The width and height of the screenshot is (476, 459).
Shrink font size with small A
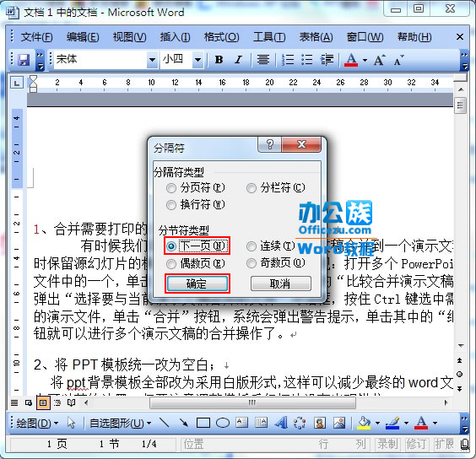pyautogui.click(x=399, y=60)
